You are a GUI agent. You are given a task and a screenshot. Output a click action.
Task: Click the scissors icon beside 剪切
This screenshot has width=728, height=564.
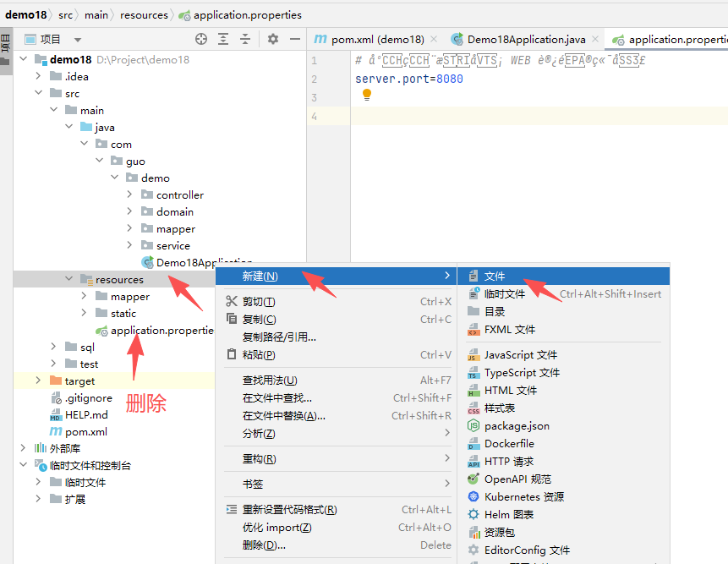pyautogui.click(x=232, y=302)
